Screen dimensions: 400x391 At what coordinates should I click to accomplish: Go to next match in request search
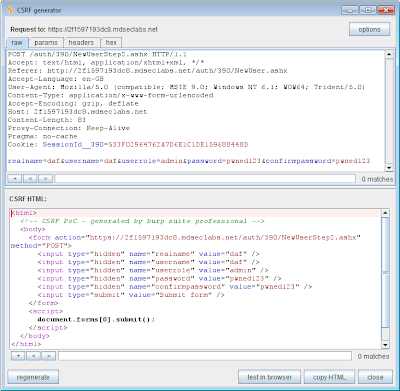[45, 179]
